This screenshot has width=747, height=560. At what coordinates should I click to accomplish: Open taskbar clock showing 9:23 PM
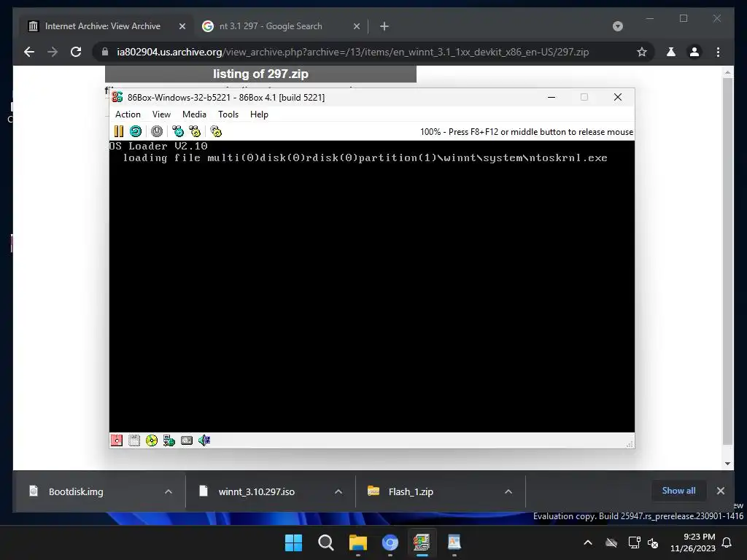pyautogui.click(x=693, y=542)
